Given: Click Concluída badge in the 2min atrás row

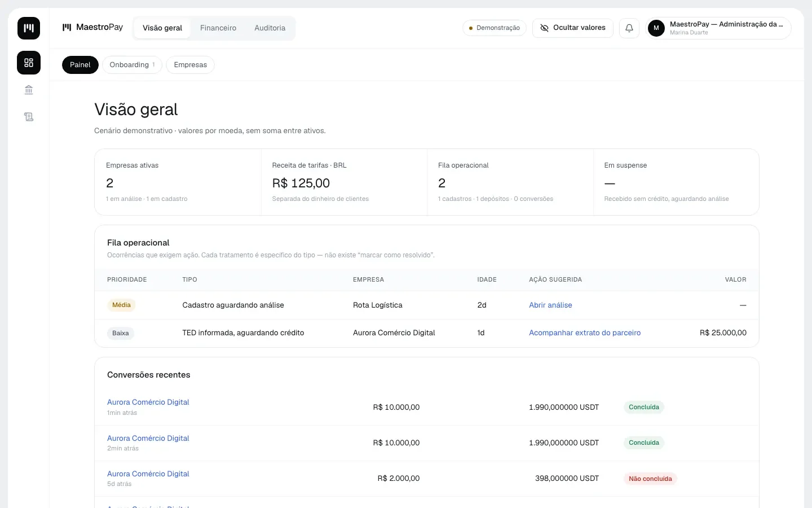Looking at the screenshot, I should (644, 443).
